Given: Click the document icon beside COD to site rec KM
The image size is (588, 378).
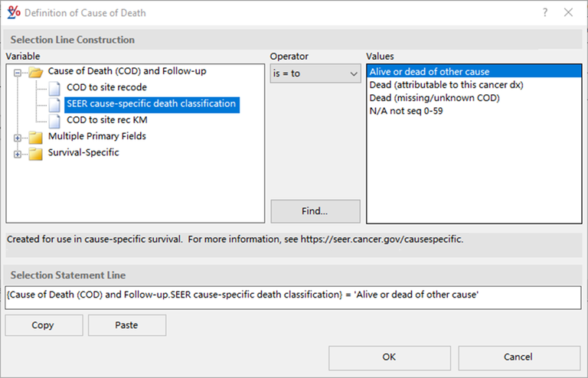Looking at the screenshot, I should point(54,120).
